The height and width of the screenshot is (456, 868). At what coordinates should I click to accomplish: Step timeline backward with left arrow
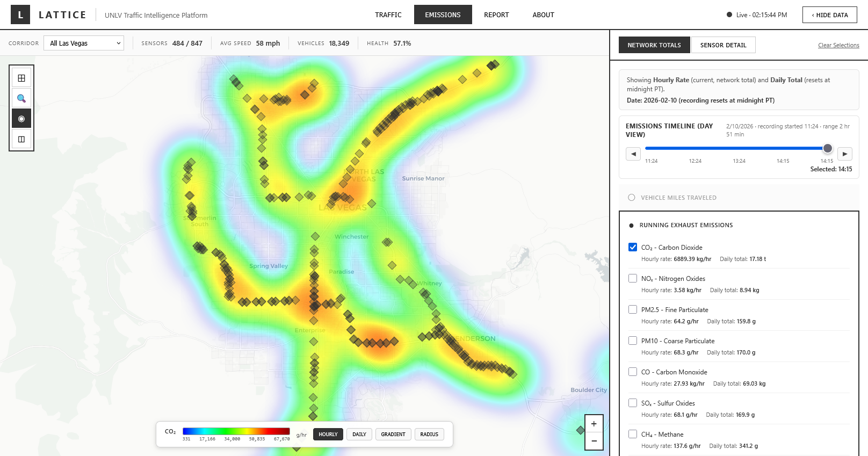click(x=633, y=154)
